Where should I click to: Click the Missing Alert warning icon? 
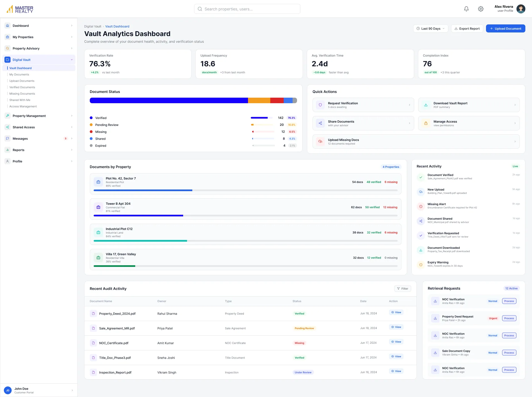tap(421, 206)
